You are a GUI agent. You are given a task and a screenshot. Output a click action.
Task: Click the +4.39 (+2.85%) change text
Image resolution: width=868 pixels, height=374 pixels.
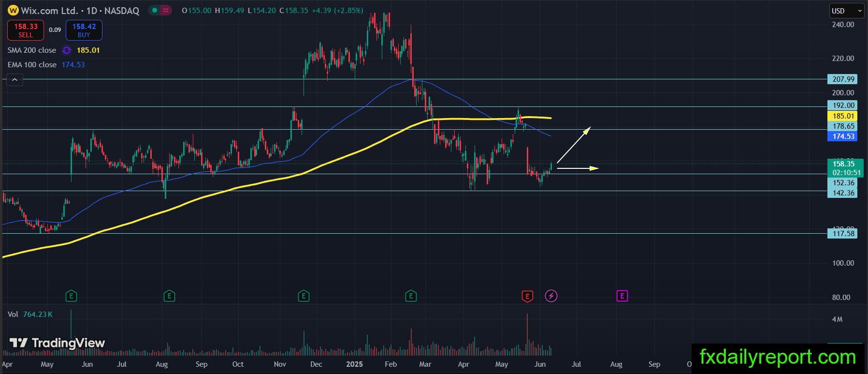[x=337, y=10]
